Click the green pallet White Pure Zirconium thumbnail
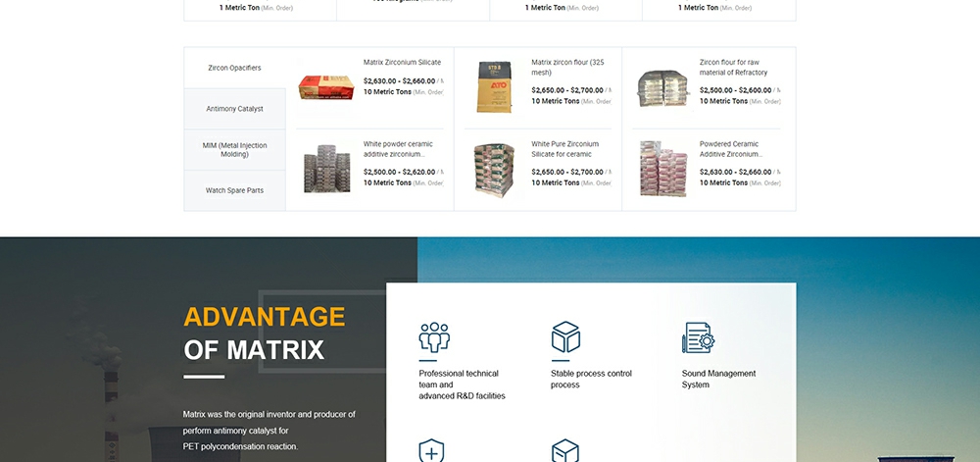The image size is (980, 462). pyautogui.click(x=494, y=170)
